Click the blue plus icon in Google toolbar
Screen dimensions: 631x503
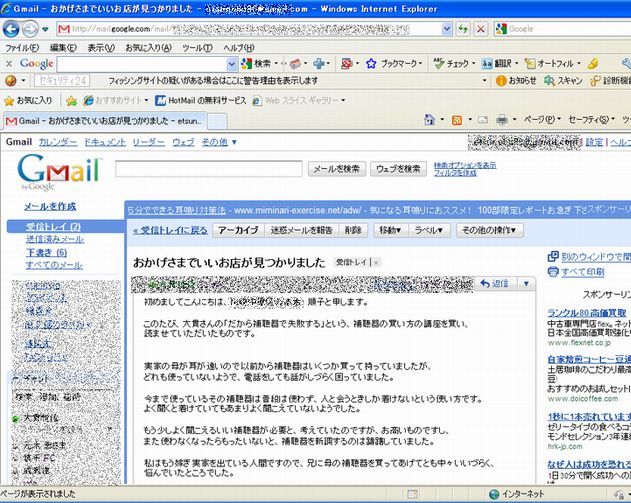point(320,64)
